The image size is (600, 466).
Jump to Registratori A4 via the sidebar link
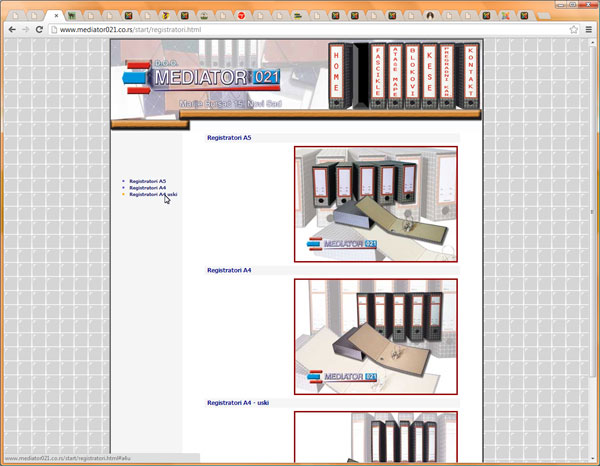click(147, 188)
